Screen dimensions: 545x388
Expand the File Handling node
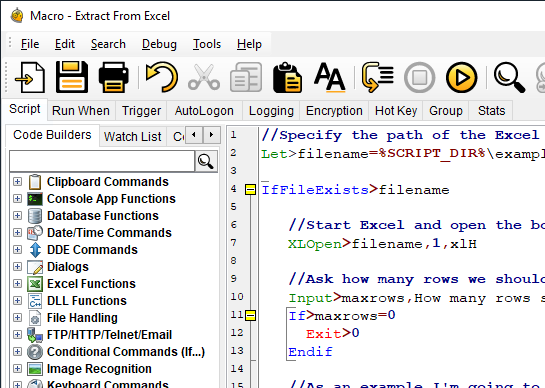(x=17, y=318)
